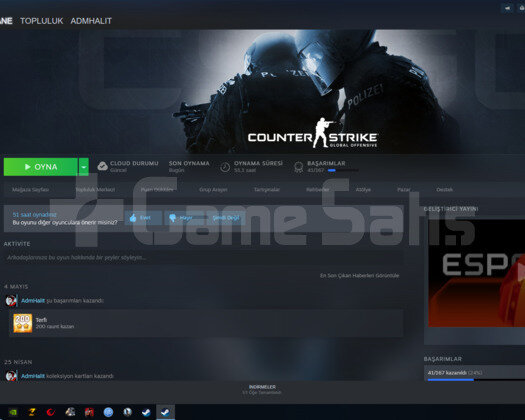Image resolution: width=525 pixels, height=420 pixels.
Task: Open AdmHalit profile link under 4 Mayıs
Action: 33,300
